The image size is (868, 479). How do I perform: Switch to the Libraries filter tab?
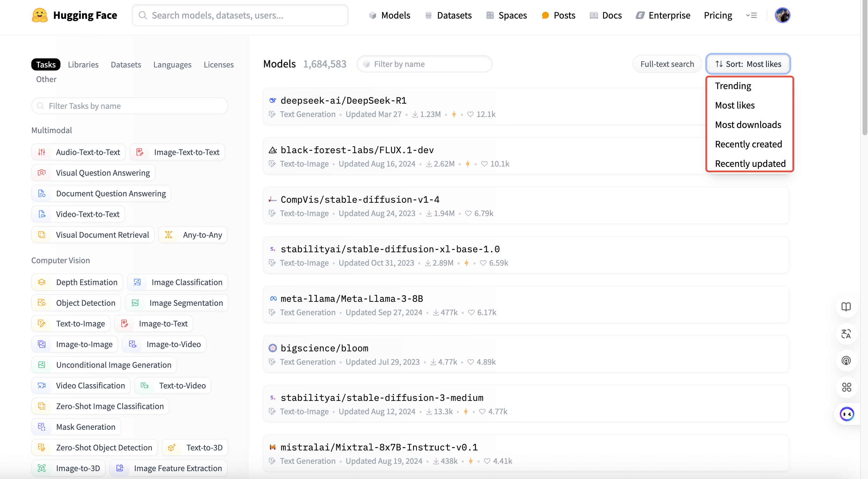[x=83, y=64]
